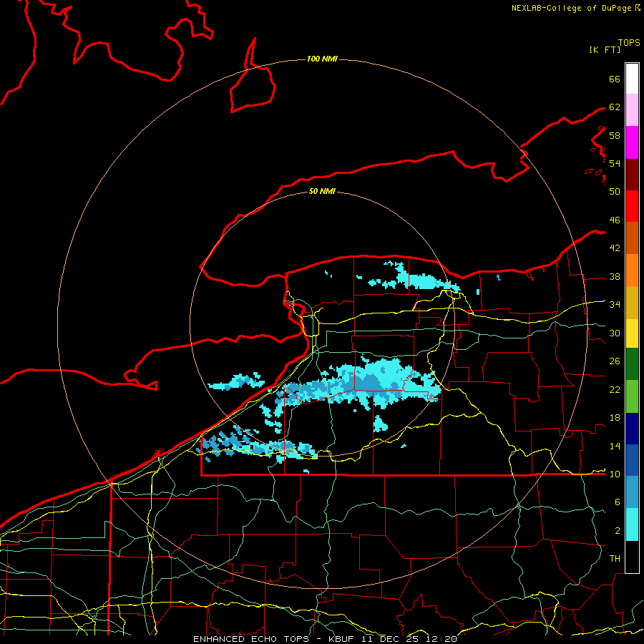
Task: Click the 54 legend value
Action: click(x=615, y=163)
